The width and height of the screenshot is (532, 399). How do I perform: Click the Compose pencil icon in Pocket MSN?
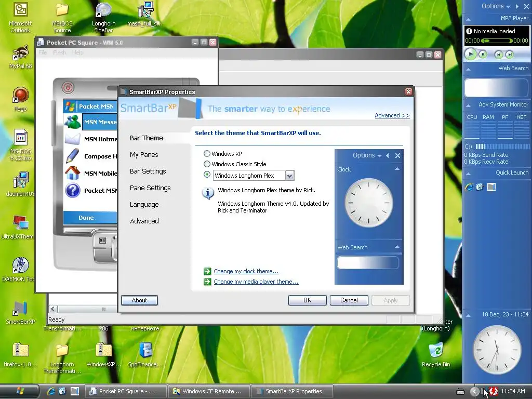pos(72,156)
